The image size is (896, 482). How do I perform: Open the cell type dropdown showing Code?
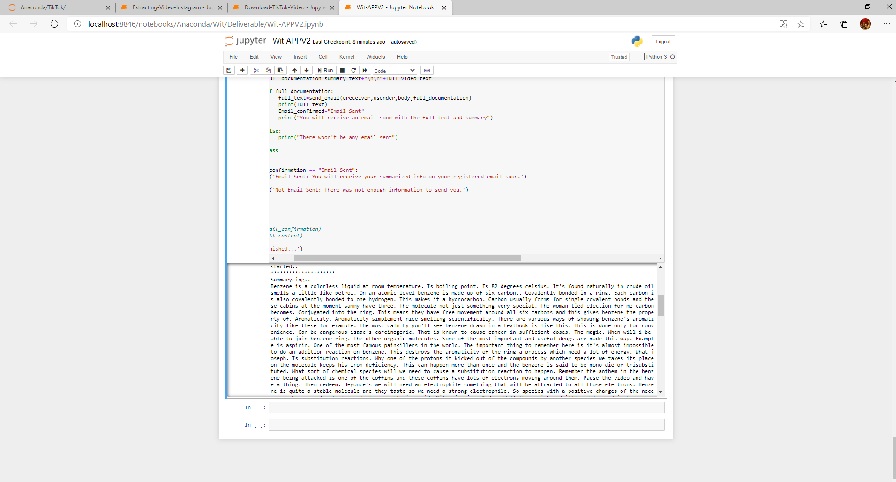pyautogui.click(x=394, y=70)
